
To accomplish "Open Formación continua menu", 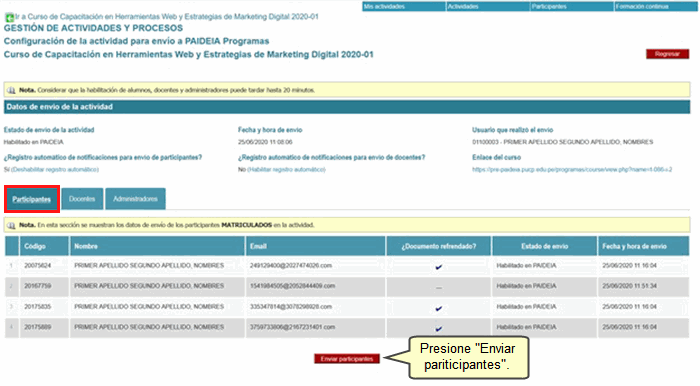I will (x=656, y=7).
